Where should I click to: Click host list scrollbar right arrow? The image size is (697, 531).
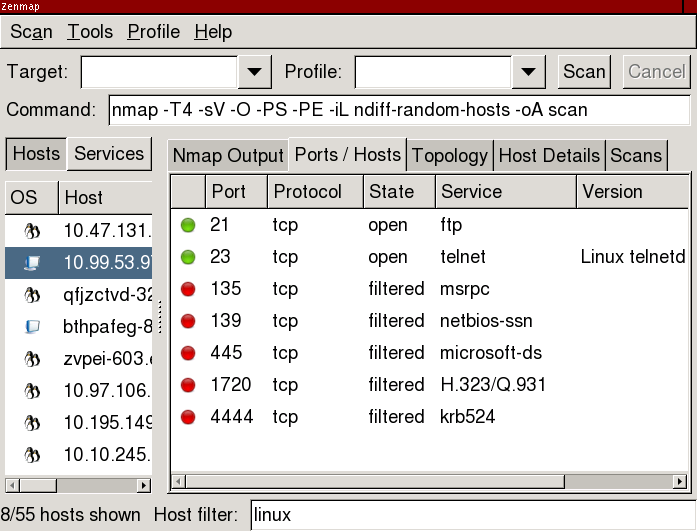click(144, 485)
